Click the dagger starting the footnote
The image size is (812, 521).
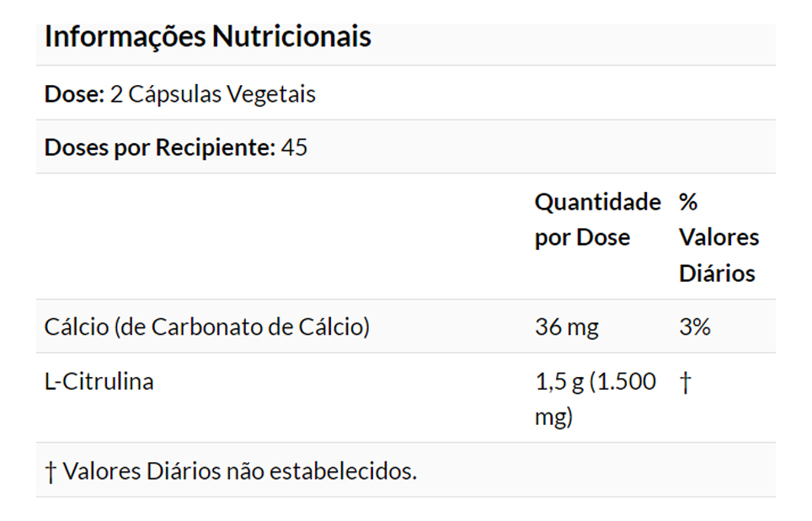click(51, 471)
